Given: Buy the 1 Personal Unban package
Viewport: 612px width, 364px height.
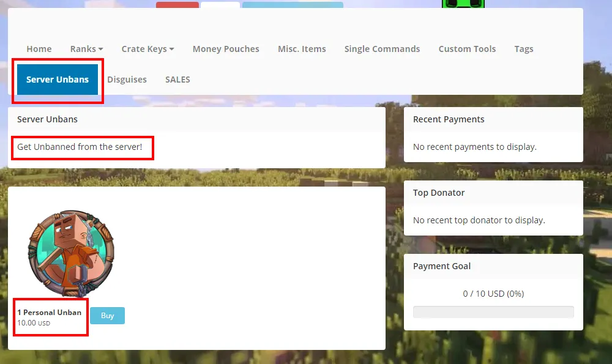Looking at the screenshot, I should (x=107, y=316).
